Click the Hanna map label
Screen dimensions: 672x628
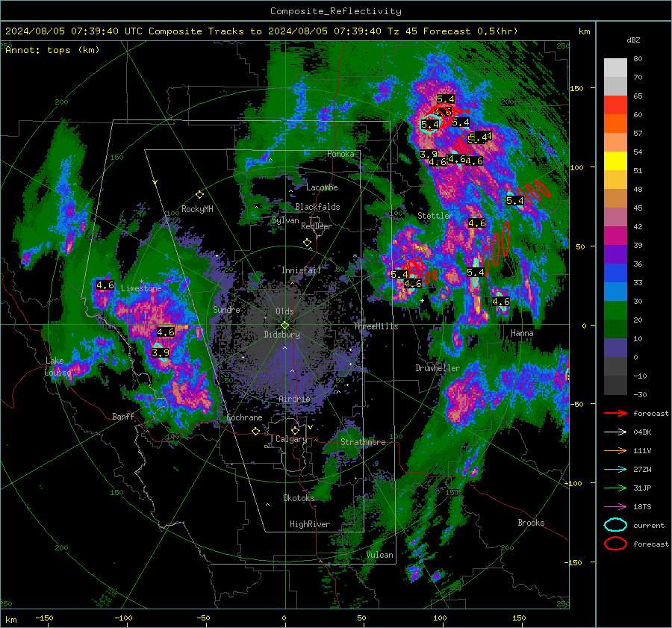click(x=522, y=333)
